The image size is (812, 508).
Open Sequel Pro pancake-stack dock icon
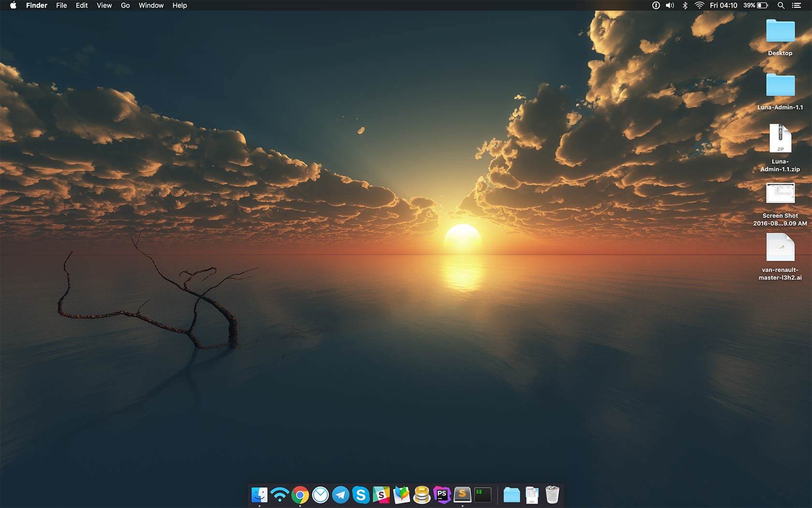(422, 495)
